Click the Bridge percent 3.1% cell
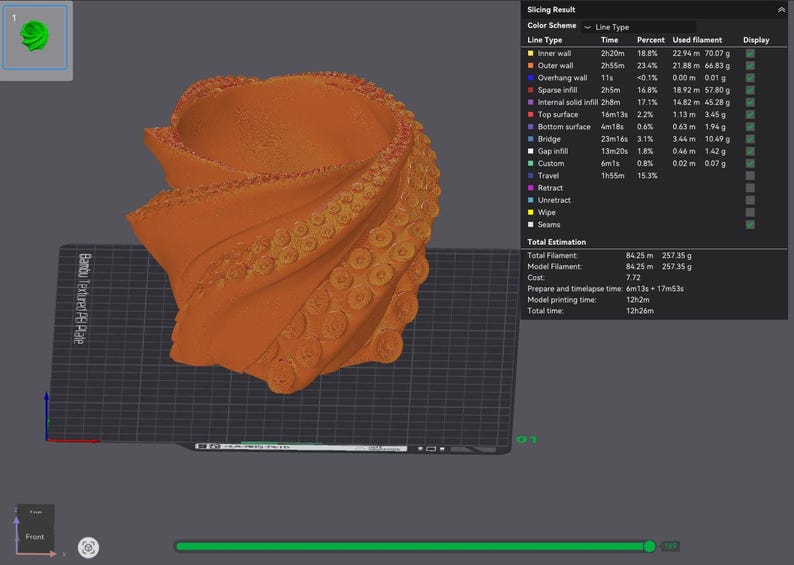The image size is (794, 565). click(x=645, y=139)
